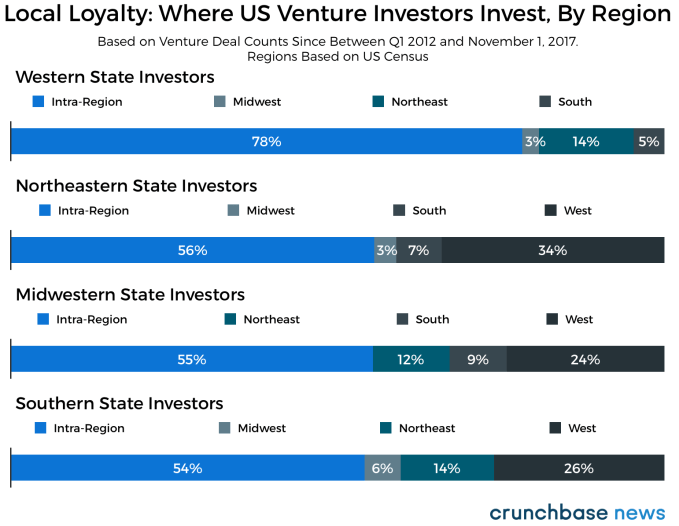
Task: Click the 34% West bar segment
Action: (x=553, y=250)
